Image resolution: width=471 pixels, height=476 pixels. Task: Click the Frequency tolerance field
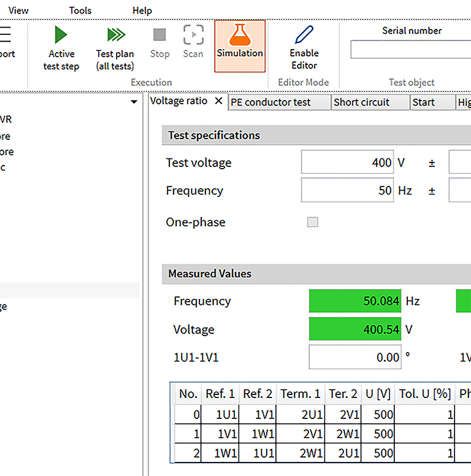pos(460,190)
